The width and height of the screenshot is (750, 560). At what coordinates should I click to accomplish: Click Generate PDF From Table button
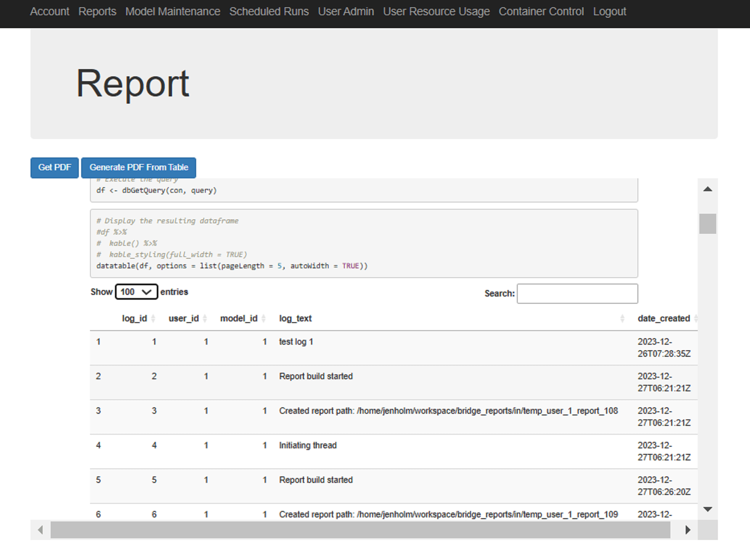pos(139,168)
